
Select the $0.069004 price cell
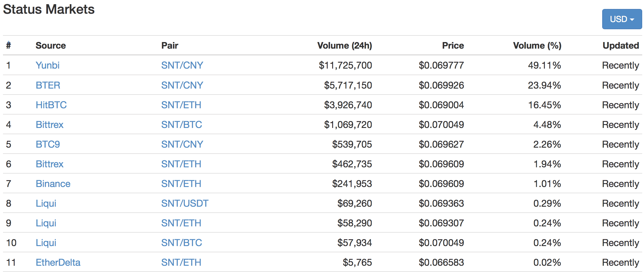pyautogui.click(x=441, y=105)
